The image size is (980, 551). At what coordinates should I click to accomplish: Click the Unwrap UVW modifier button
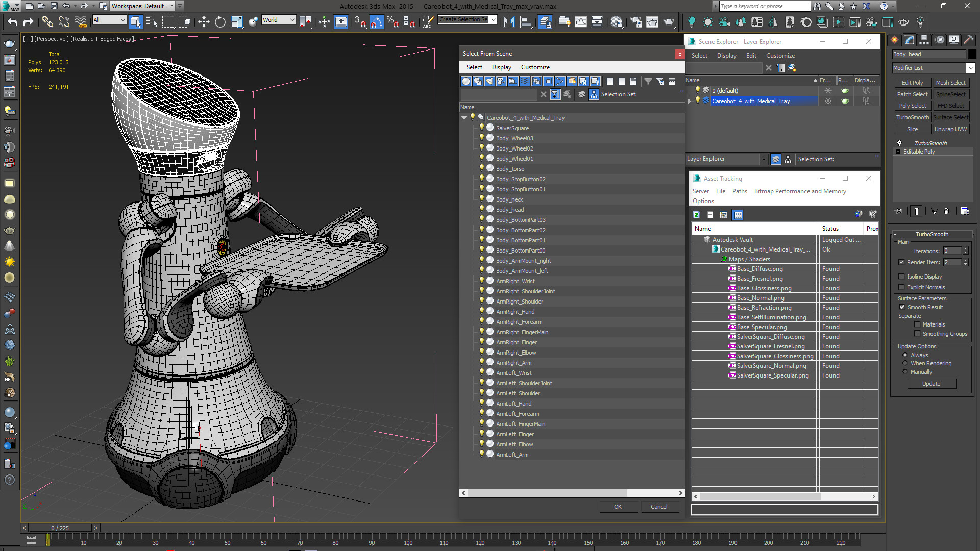tap(950, 129)
